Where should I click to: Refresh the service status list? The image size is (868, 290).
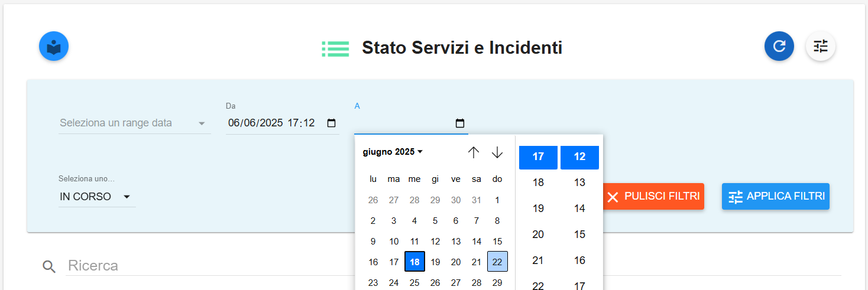pos(779,46)
